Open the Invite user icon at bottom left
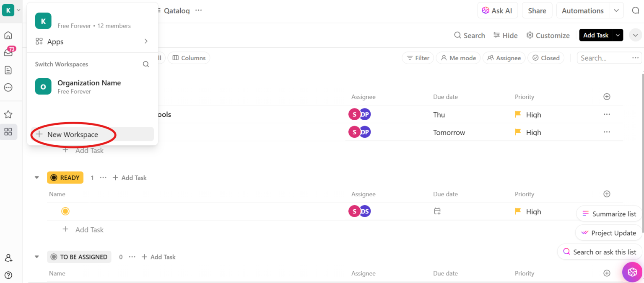 tap(8, 258)
